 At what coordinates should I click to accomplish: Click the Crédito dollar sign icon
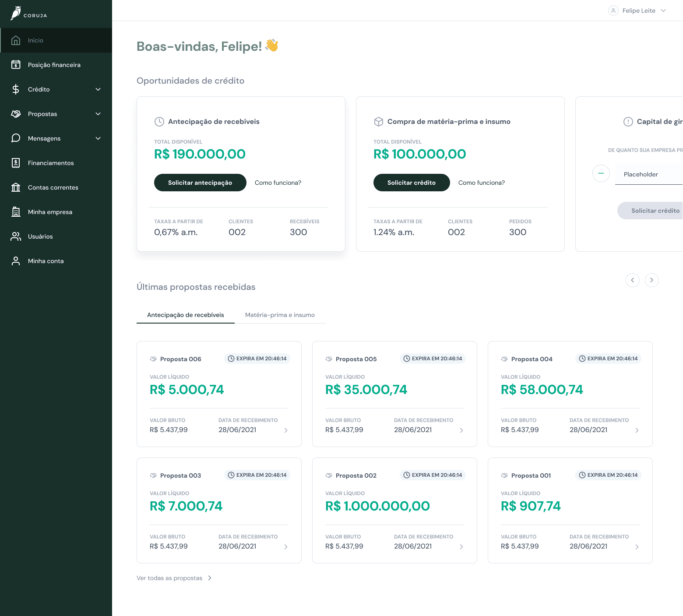pos(16,89)
